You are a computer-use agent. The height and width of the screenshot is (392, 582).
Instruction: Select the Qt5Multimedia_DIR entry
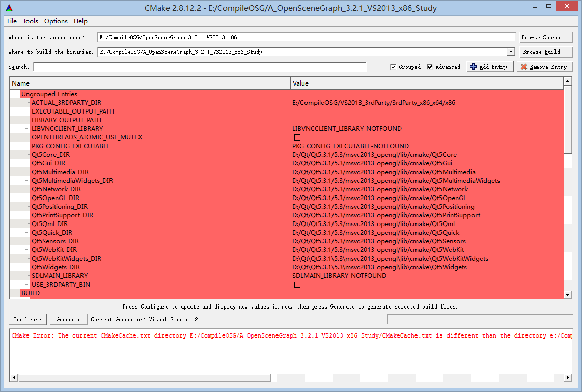[60, 172]
